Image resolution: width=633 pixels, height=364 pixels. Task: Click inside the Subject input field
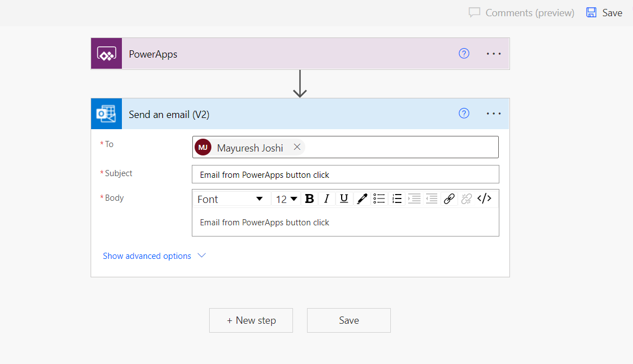345,174
